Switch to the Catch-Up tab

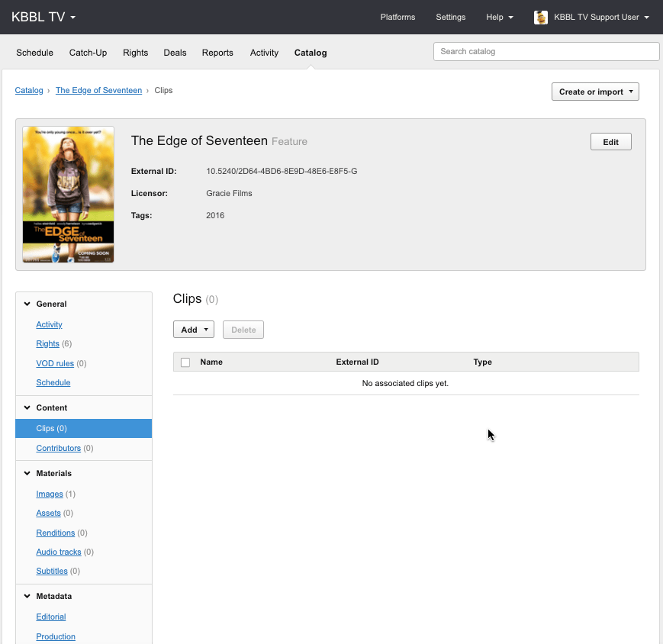click(x=88, y=53)
